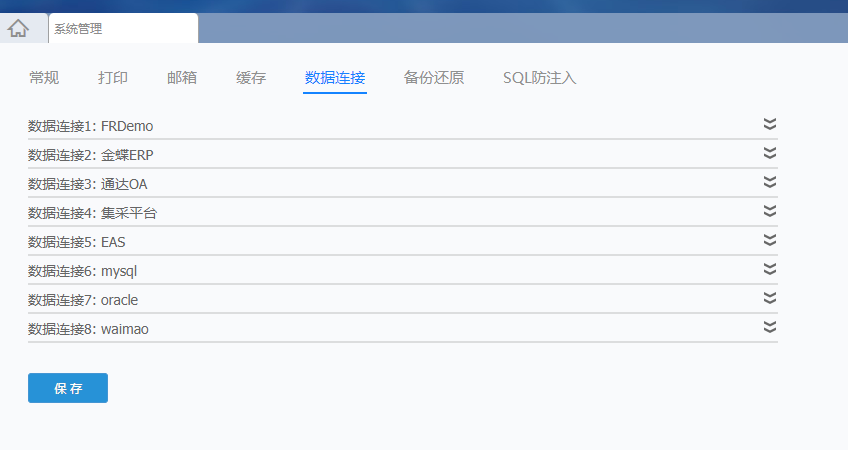Click the text 数据连接6: mysql
Image resolution: width=848 pixels, height=450 pixels.
83,271
